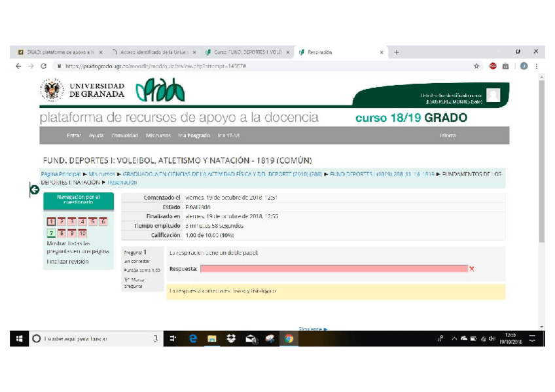Image resolution: width=555 pixels, height=392 pixels.
Task: Open the Ir a Posgrado menu item
Action: [194, 135]
